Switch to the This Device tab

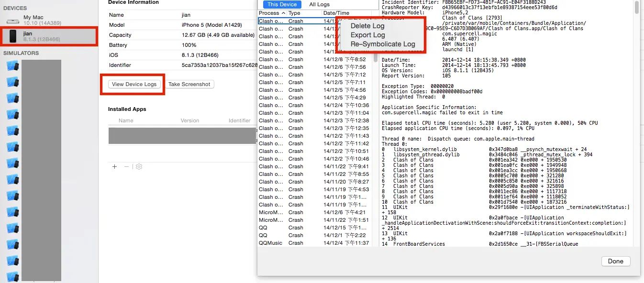282,4
